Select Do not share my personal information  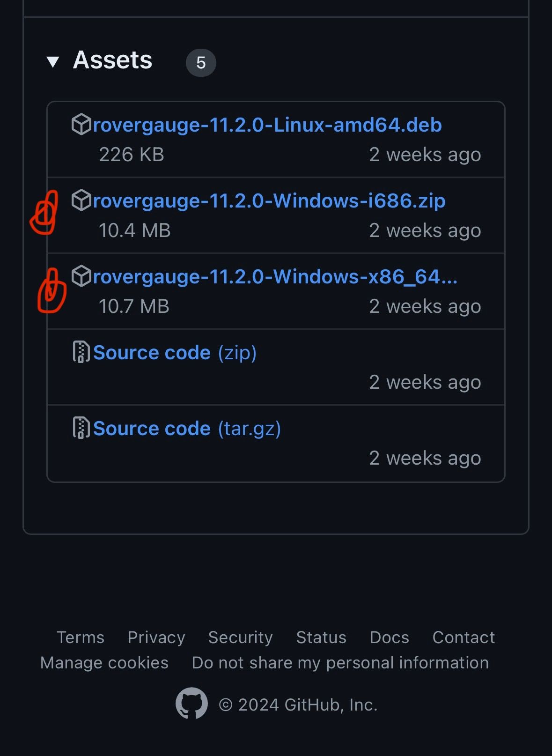[340, 663]
